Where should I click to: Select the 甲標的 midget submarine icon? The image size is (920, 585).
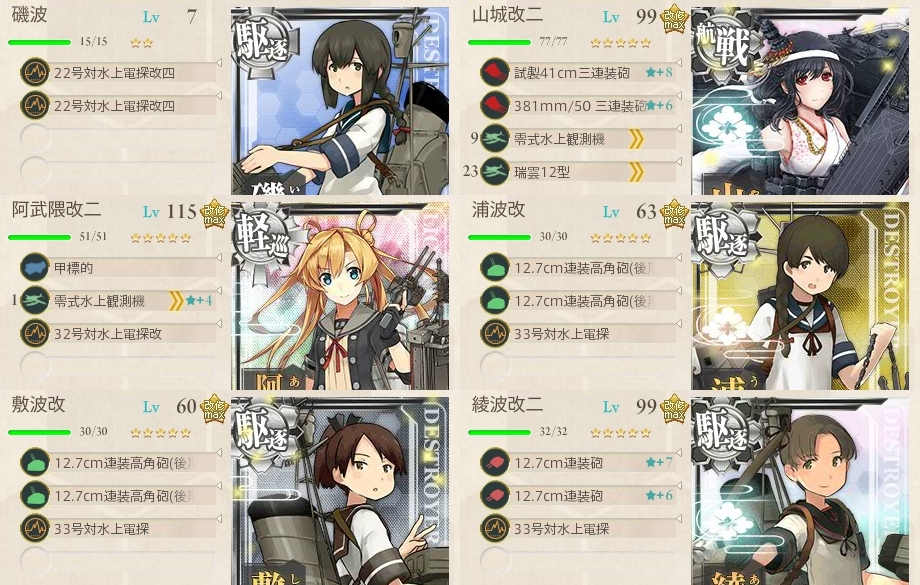tap(35, 268)
